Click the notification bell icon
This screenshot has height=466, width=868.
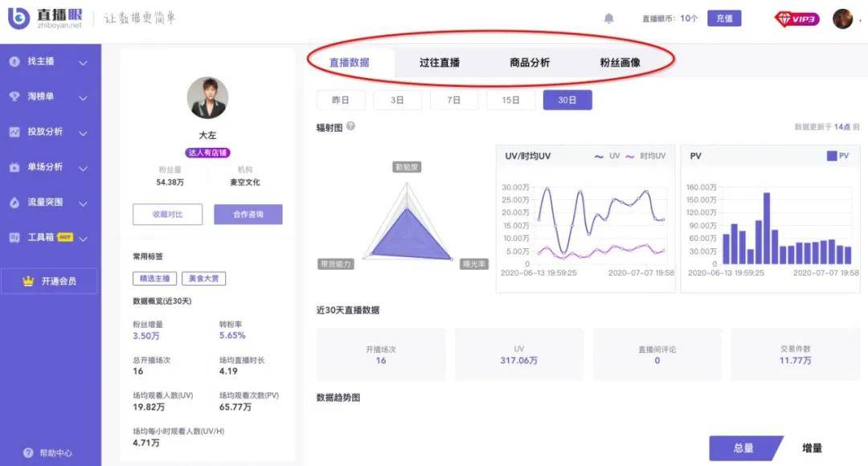tap(609, 18)
